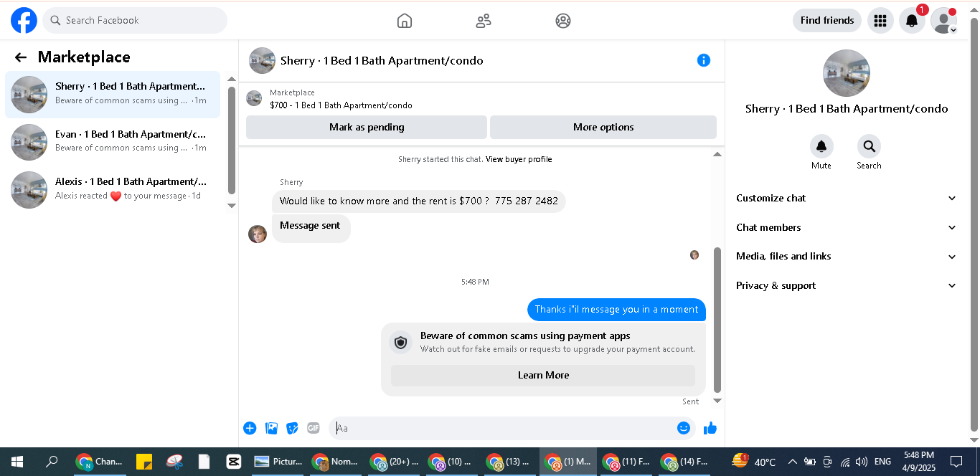Go back with the Marketplace arrow
The width and height of the screenshot is (980, 476).
pyautogui.click(x=21, y=57)
